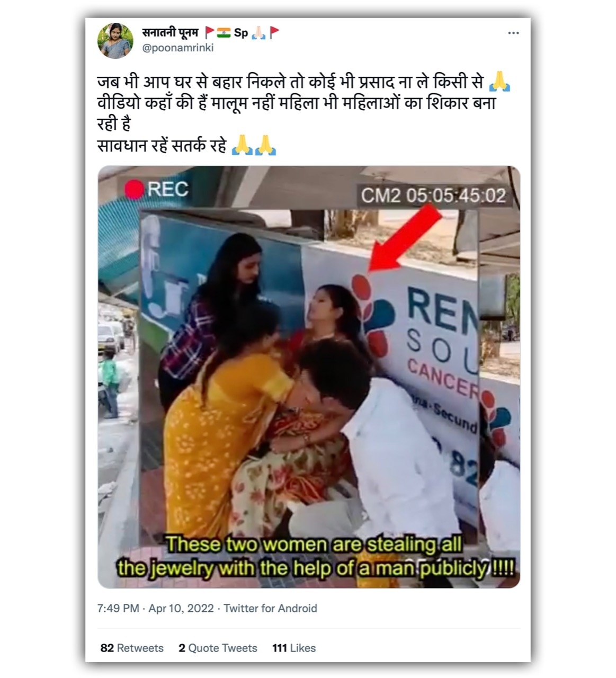Click the Indian flag emoji in name

coord(224,33)
